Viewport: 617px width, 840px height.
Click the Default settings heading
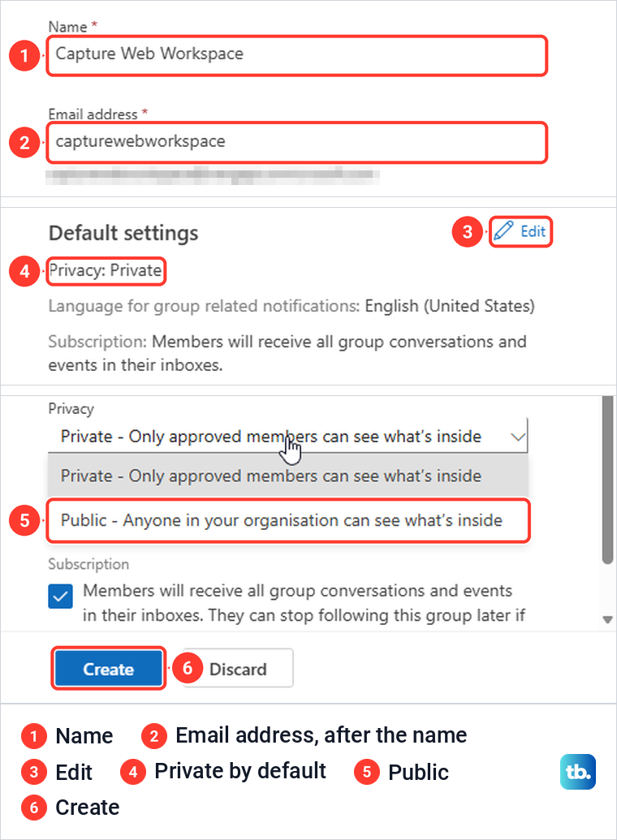(123, 234)
